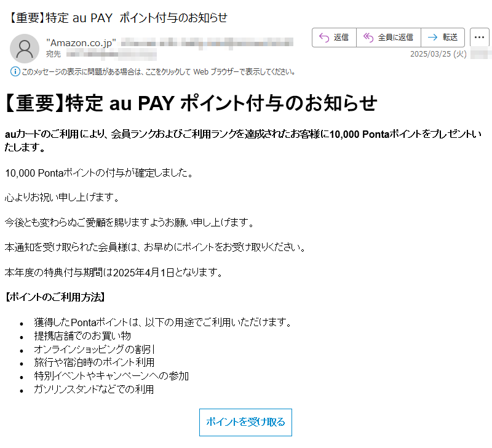Viewport: 492px width, 448px height.
Task: Open the more actions ellipsis menu
Action: tap(480, 38)
